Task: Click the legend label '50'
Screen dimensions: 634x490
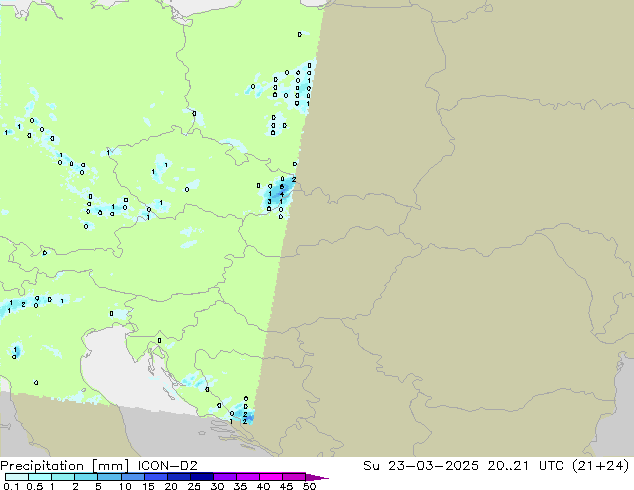Action: (309, 486)
